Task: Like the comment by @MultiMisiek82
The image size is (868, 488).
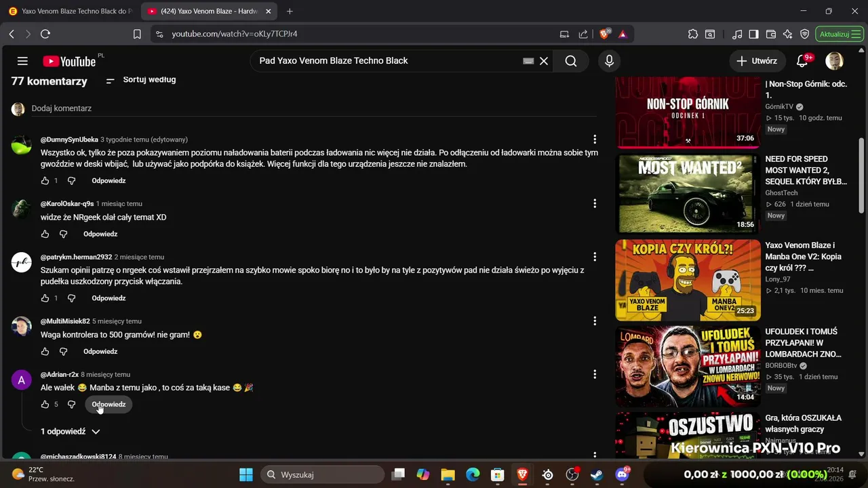Action: (45, 352)
